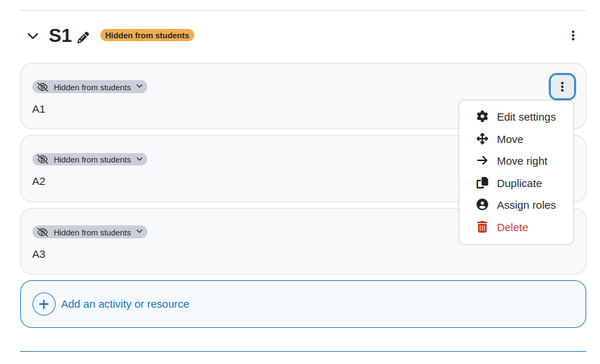Click the gear icon for Edit settings
Viewport: 600px width, 364px height.
click(x=482, y=117)
